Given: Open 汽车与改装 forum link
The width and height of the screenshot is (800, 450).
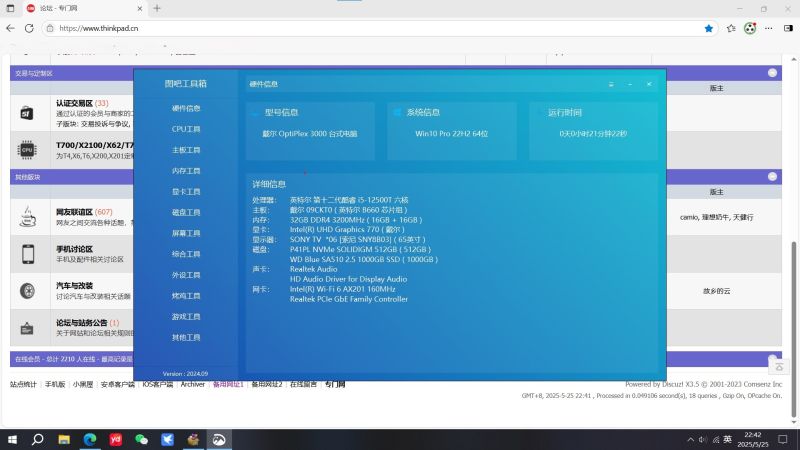Looking at the screenshot, I should point(74,286).
